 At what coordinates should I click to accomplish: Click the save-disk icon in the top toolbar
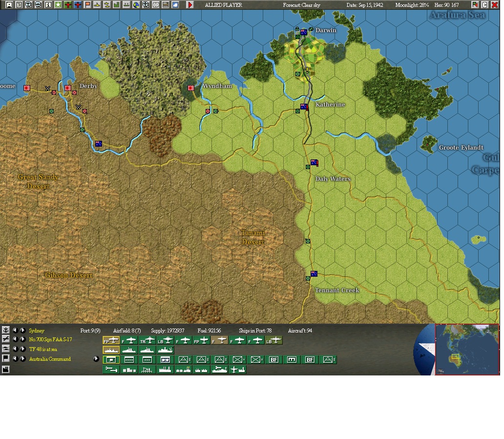pos(9,5)
